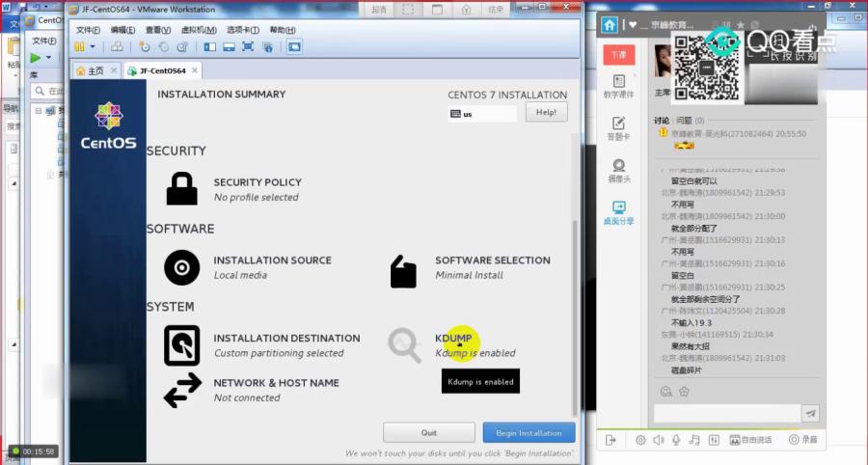Switch to the 讨论 discussion tab
Screen dimensions: 868x465
click(662, 121)
